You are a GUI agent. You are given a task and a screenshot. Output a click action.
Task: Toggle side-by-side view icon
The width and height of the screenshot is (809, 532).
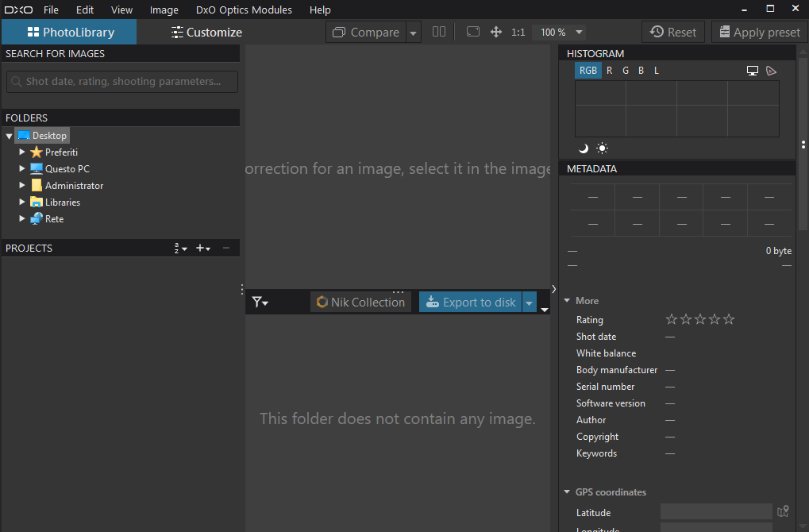[439, 32]
